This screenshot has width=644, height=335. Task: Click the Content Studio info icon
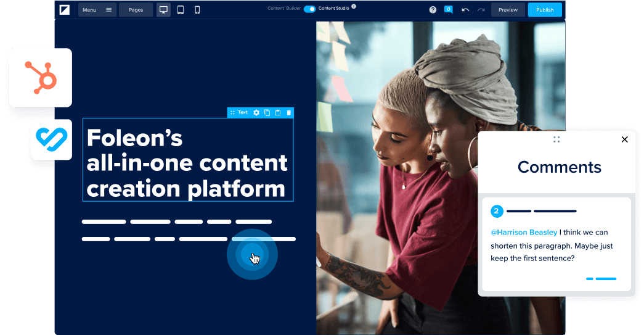(354, 6)
